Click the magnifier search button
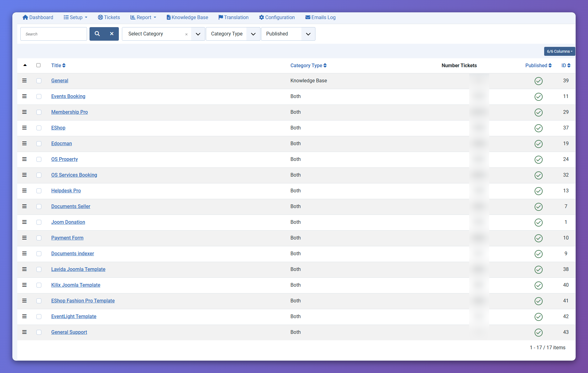 tap(97, 34)
